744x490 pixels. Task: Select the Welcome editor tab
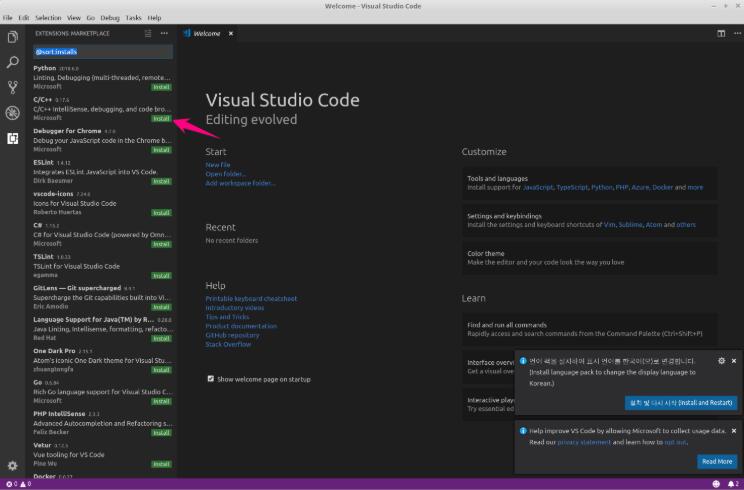pos(208,34)
